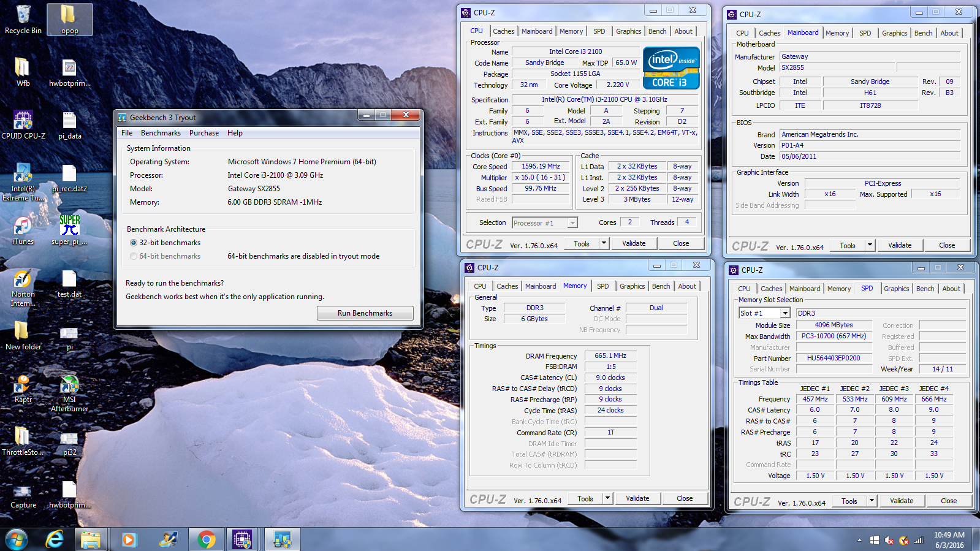
Task: Click the volume icon in system tray
Action: [889, 540]
